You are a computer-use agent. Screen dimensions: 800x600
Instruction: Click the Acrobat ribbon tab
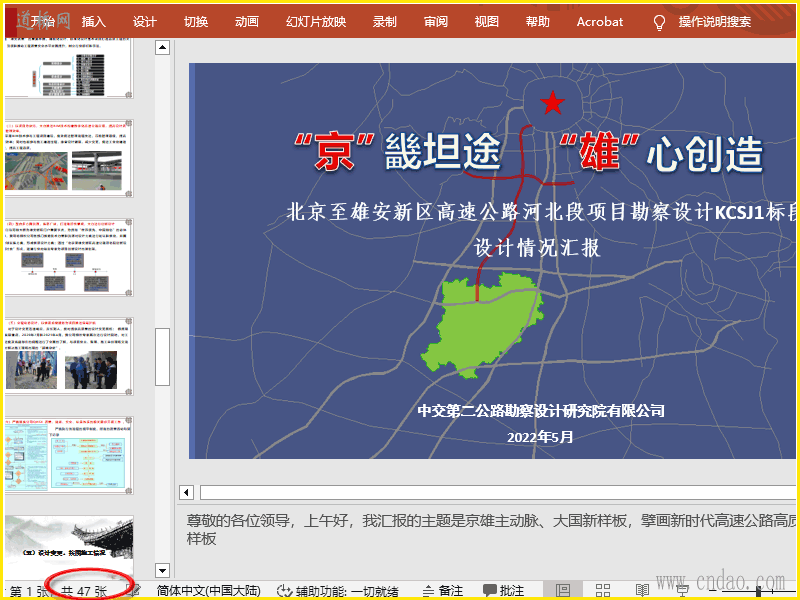pos(599,21)
